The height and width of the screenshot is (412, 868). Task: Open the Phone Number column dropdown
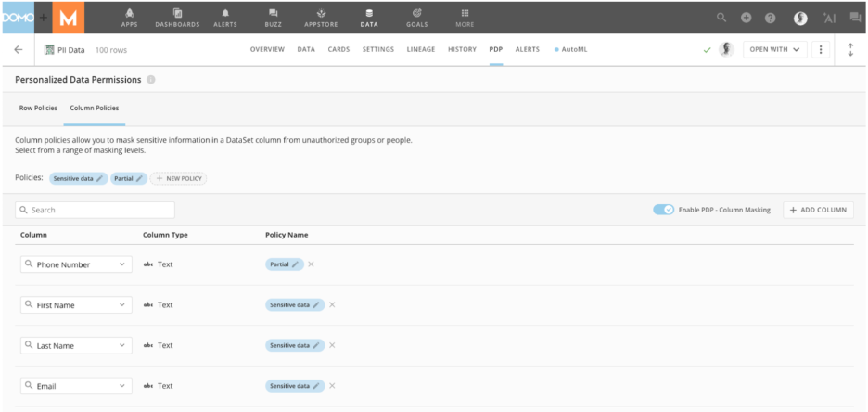pos(76,264)
